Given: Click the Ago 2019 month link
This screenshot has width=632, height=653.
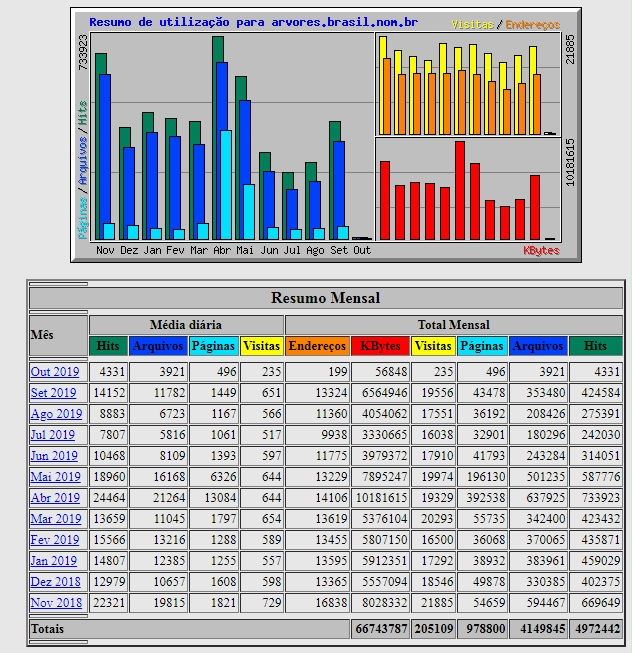Looking at the screenshot, I should (56, 414).
